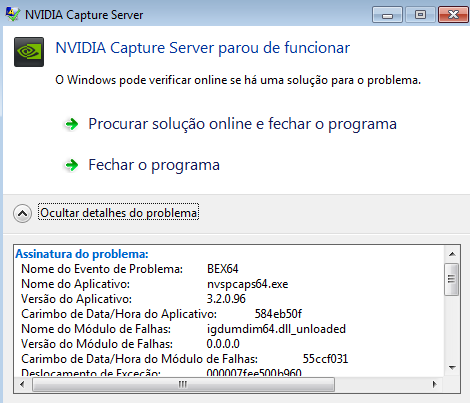Screen dimensions: 470x403
Task: Click the details vertical scrollbar down arrow
Action: point(452,368)
